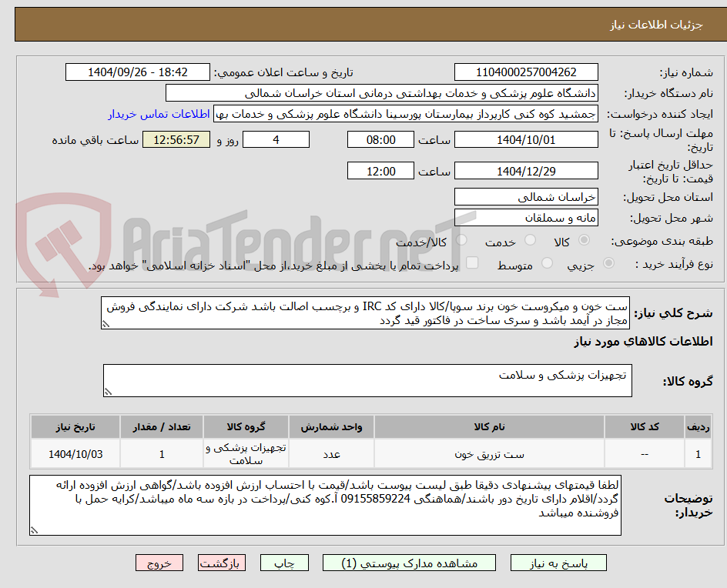Click the اطلاعات کالاهای مورد نیاز heading

point(643,342)
